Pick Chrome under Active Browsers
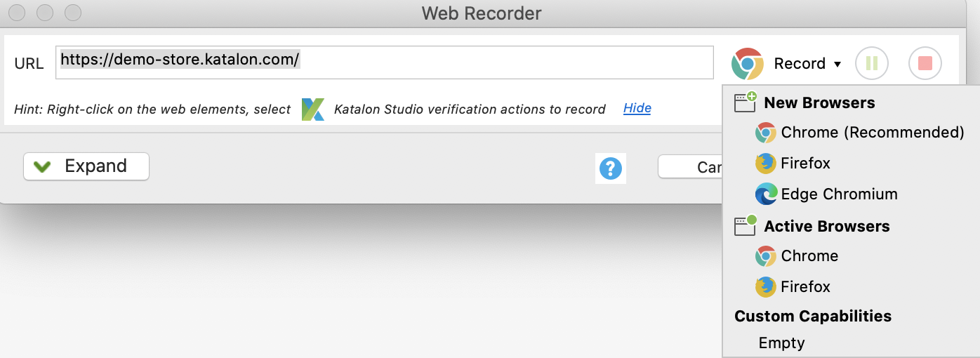980x358 pixels. pos(797,256)
